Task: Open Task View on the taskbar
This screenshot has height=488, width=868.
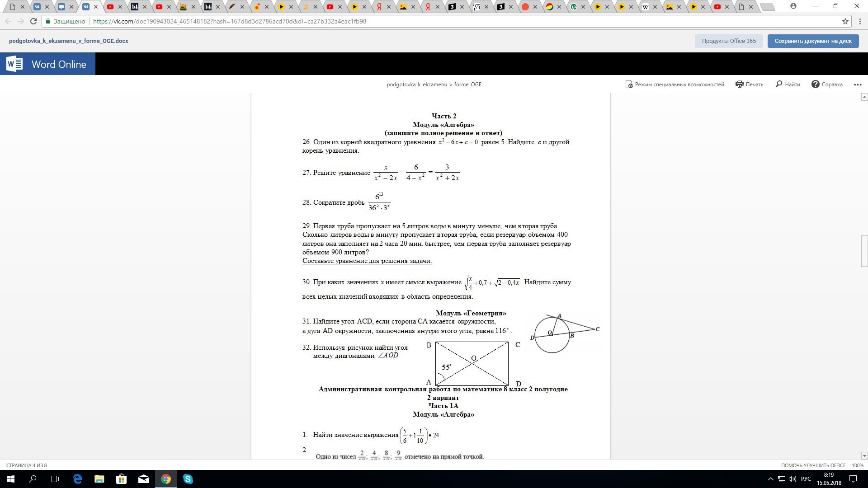Action: 54,479
